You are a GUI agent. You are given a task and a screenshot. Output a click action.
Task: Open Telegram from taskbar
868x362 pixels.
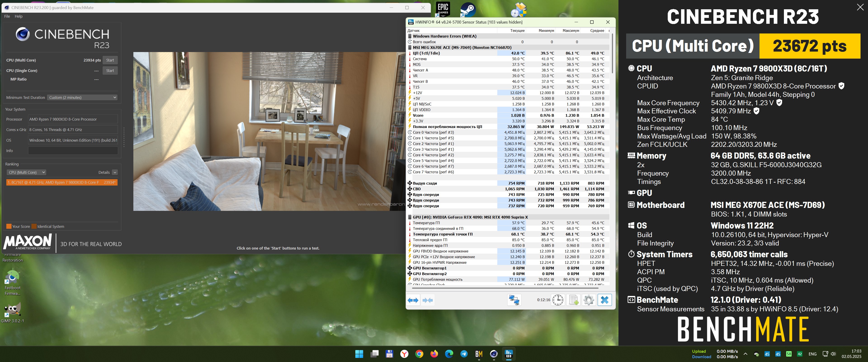[x=464, y=354]
